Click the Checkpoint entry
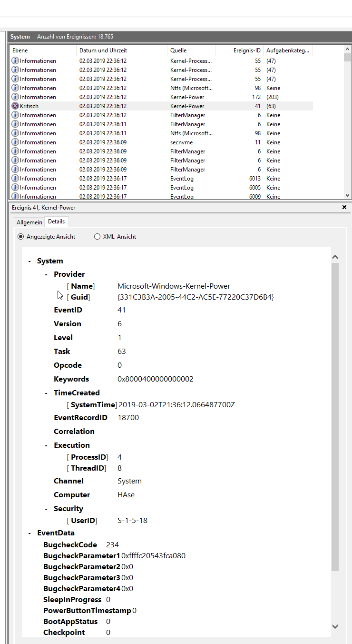352x644 pixels. (77, 633)
